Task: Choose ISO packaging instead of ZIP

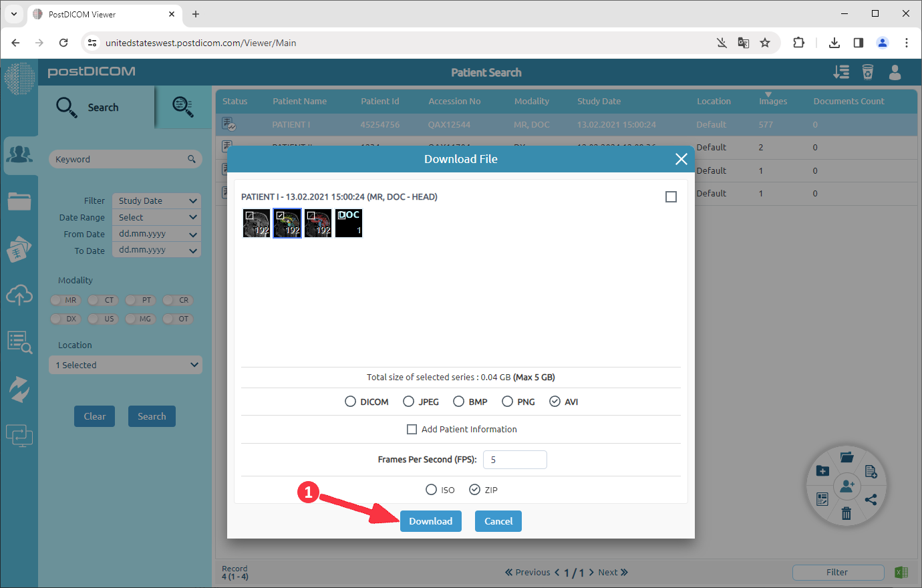Action: point(432,489)
